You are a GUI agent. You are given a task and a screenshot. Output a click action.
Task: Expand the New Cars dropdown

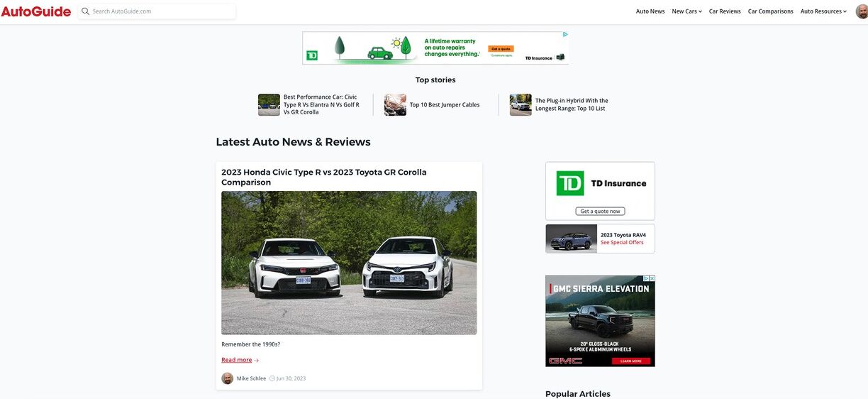[686, 11]
